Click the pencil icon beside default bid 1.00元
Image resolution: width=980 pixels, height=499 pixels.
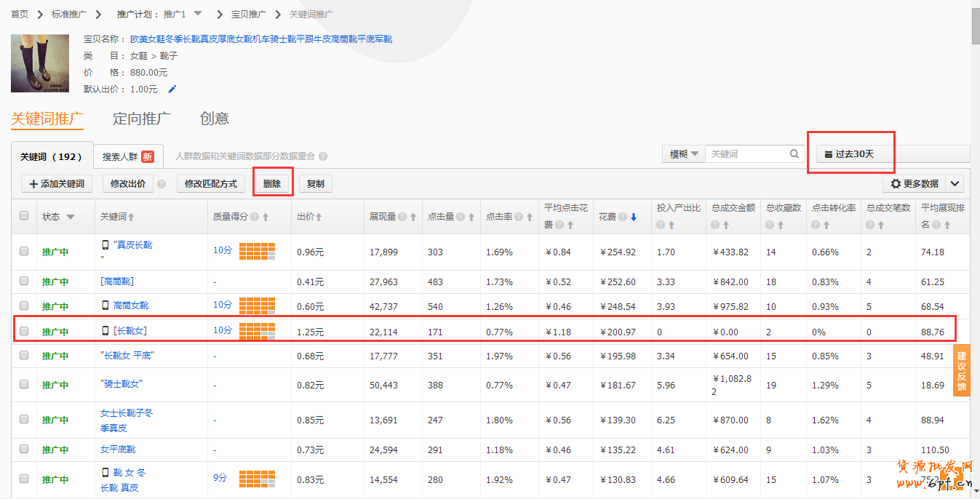pos(172,89)
